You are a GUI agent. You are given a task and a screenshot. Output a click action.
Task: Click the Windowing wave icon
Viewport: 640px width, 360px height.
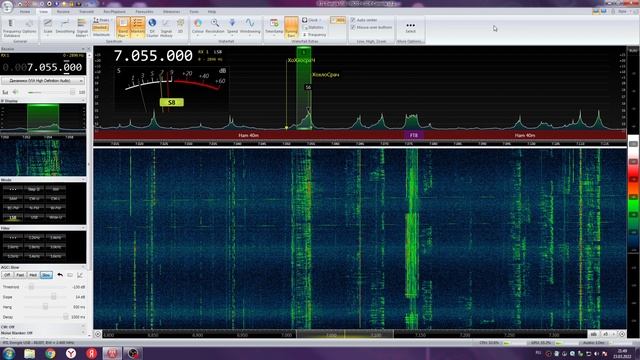point(250,26)
